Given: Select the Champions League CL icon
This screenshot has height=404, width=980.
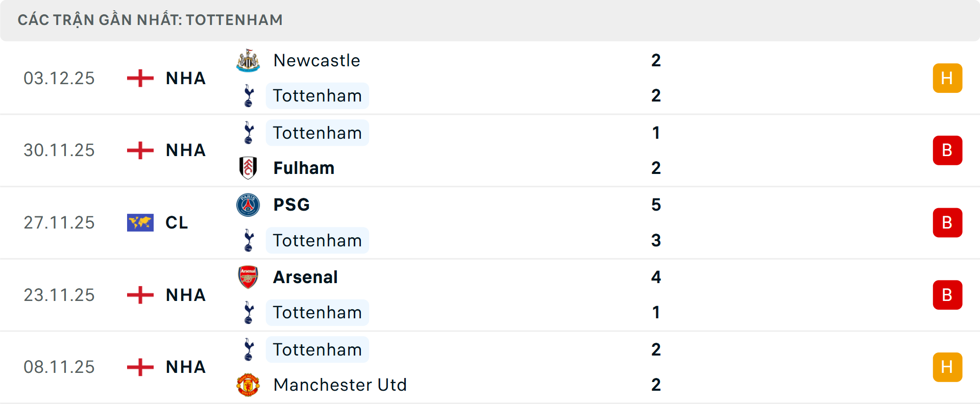Looking at the screenshot, I should point(139,222).
